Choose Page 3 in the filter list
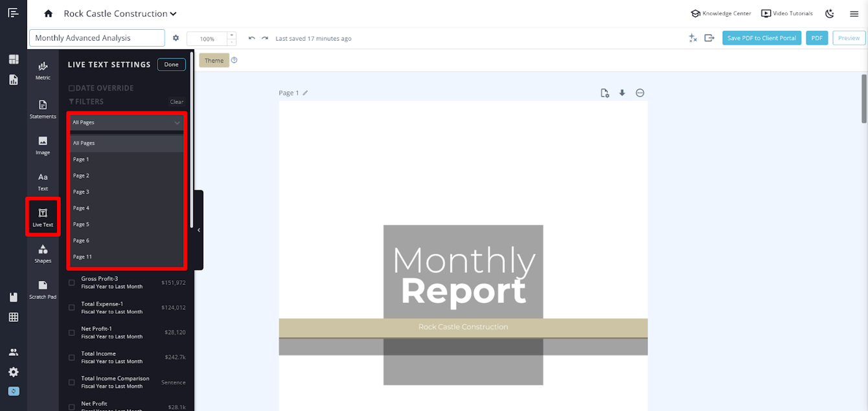The height and width of the screenshot is (411, 868). [126, 192]
